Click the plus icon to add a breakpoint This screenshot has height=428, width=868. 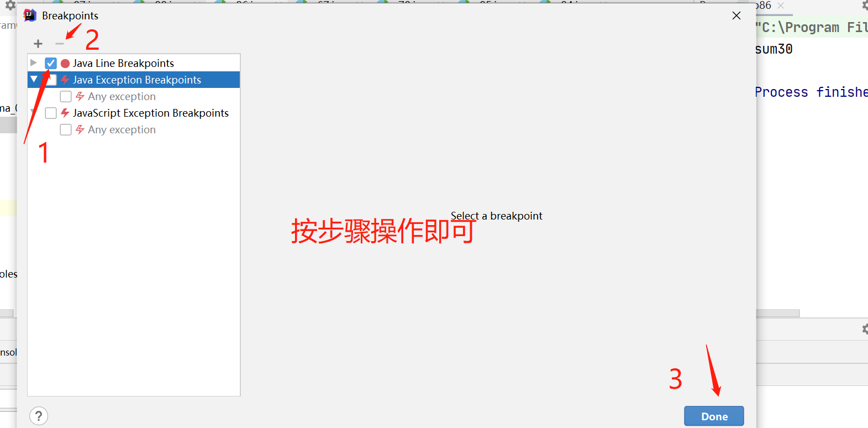click(38, 44)
